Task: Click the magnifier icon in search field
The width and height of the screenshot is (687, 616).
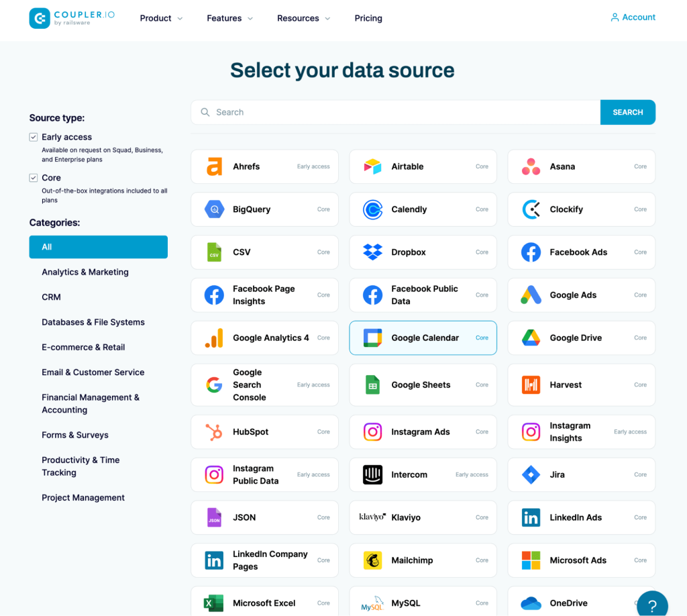Action: [x=205, y=112]
